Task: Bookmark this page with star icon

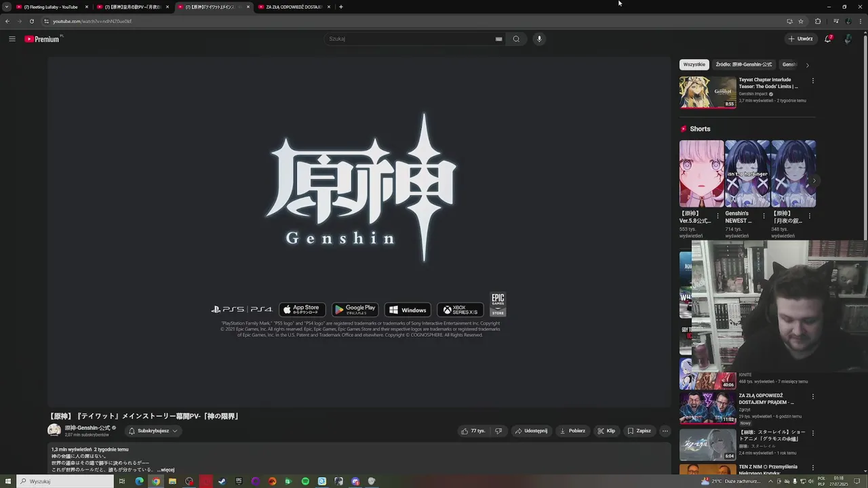Action: pyautogui.click(x=801, y=21)
